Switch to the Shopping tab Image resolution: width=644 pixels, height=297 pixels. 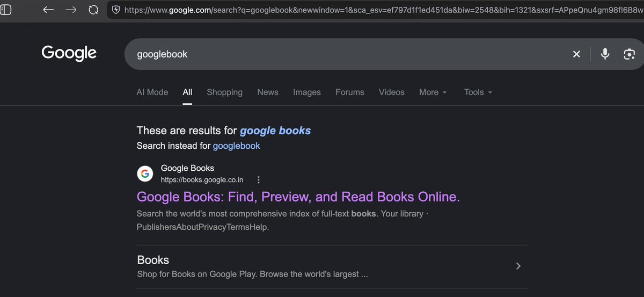(x=225, y=92)
